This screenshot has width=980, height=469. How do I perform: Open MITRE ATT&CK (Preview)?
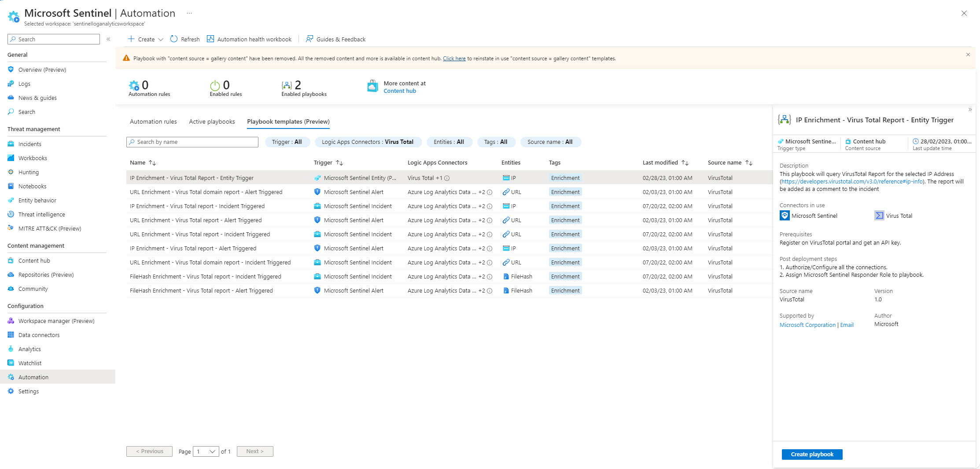tap(50, 228)
